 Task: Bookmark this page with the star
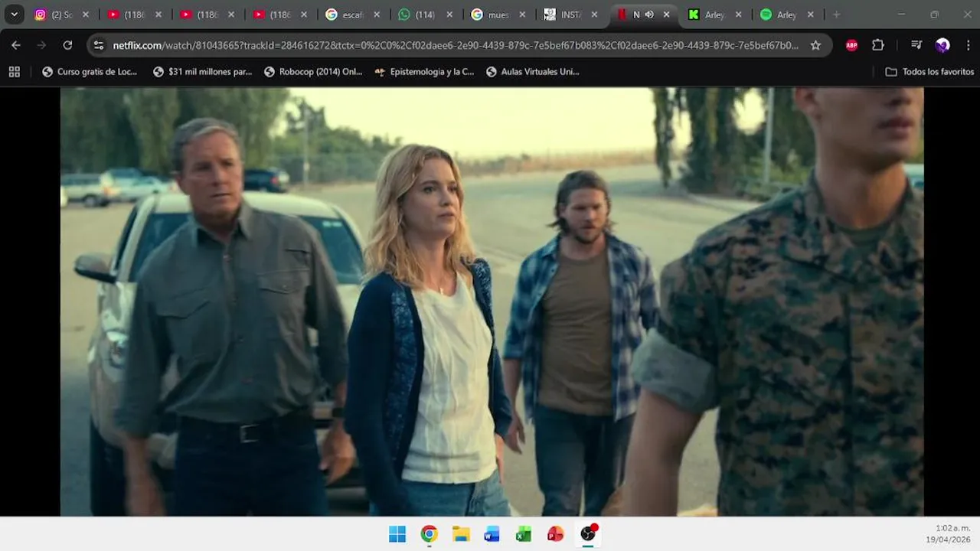(815, 45)
